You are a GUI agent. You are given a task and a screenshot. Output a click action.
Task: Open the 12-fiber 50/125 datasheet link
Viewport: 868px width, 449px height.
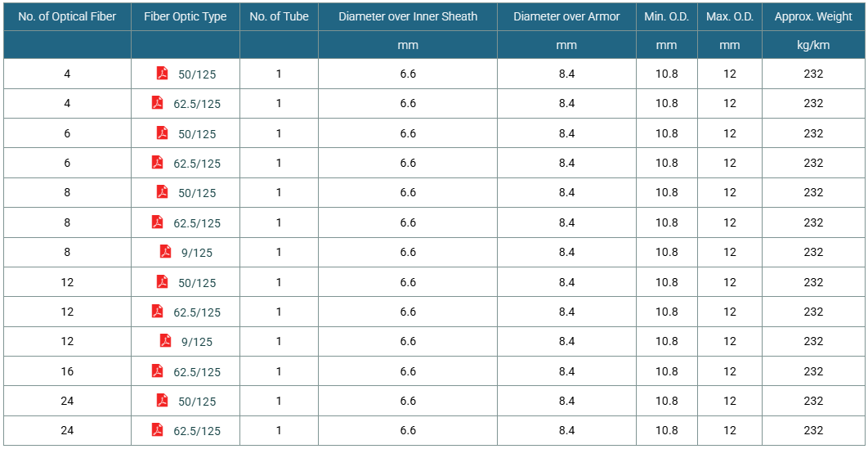[197, 283]
